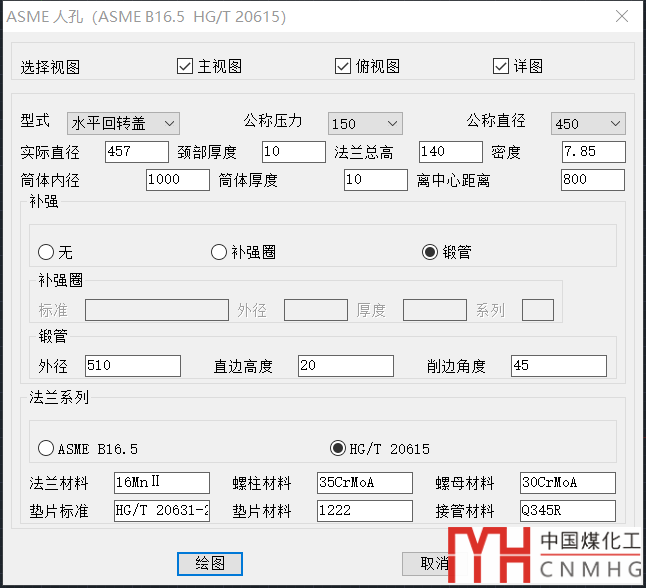Click the 实际直径 field with 457
The height and width of the screenshot is (588, 646).
(x=137, y=152)
